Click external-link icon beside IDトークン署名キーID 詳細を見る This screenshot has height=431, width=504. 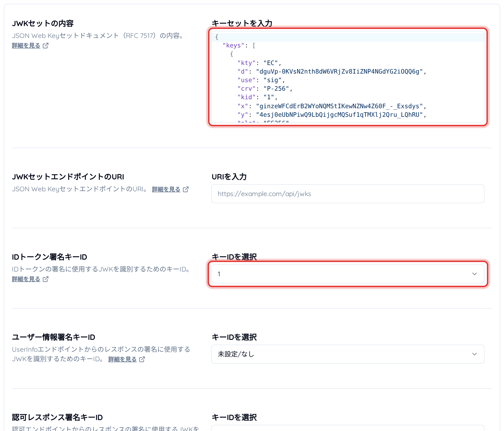tap(46, 279)
